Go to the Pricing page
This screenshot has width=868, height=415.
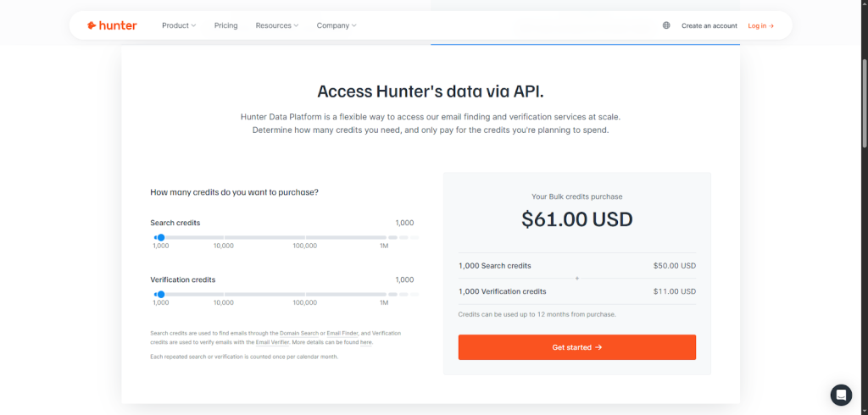pyautogui.click(x=225, y=25)
